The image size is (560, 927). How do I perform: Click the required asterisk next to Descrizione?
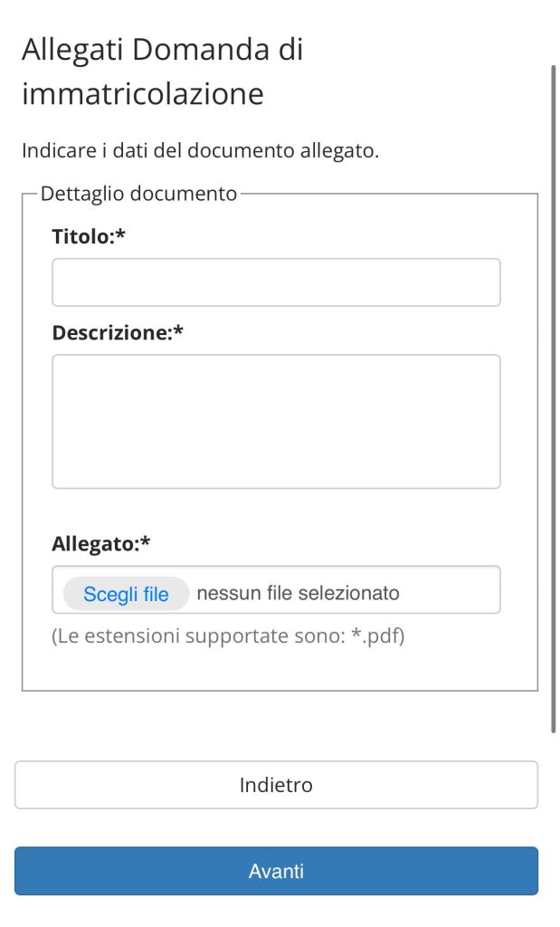pyautogui.click(x=178, y=333)
